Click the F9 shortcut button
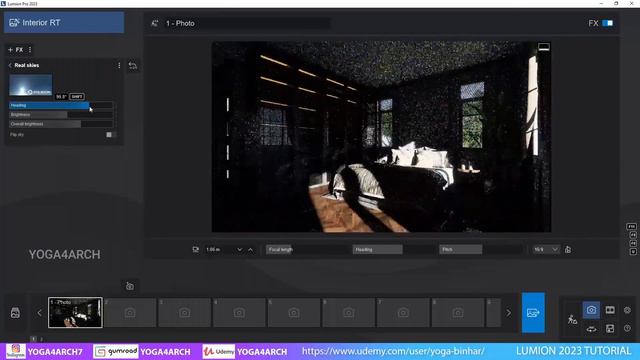Image resolution: width=640 pixels, height=360 pixels. tap(633, 235)
